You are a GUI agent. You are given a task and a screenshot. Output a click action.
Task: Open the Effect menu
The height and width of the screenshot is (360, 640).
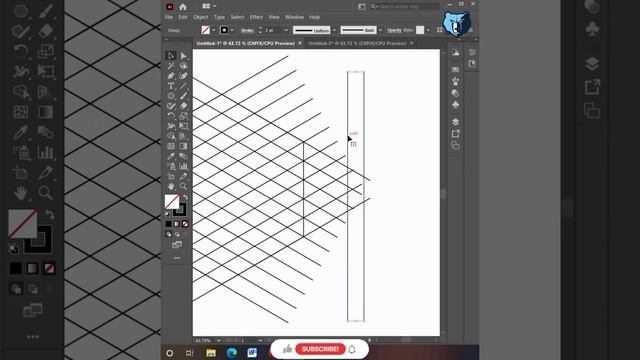pos(256,17)
